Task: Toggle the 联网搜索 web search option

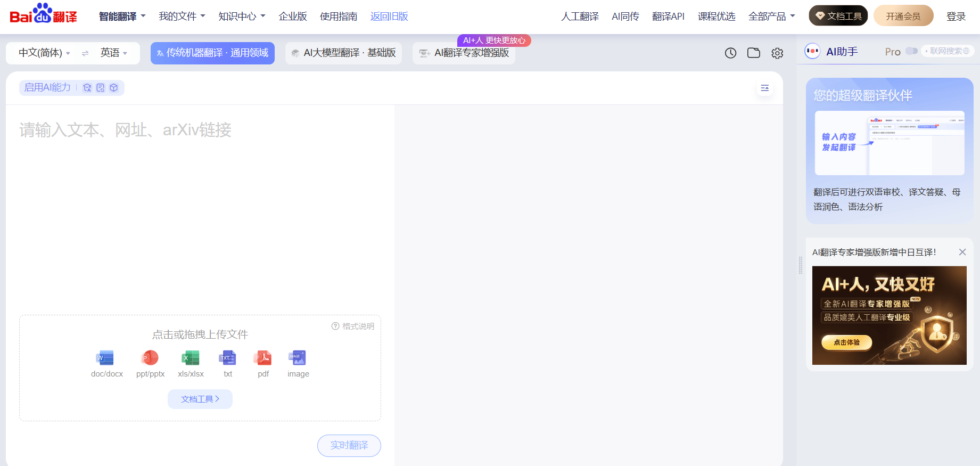Action: (949, 51)
